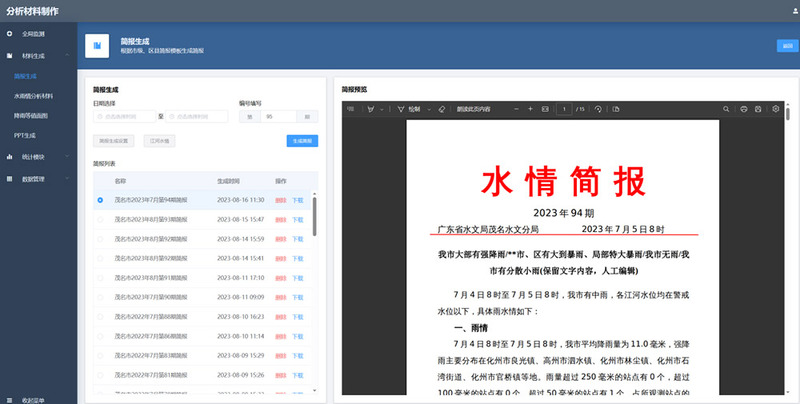Click the 江河水情 button

159,141
